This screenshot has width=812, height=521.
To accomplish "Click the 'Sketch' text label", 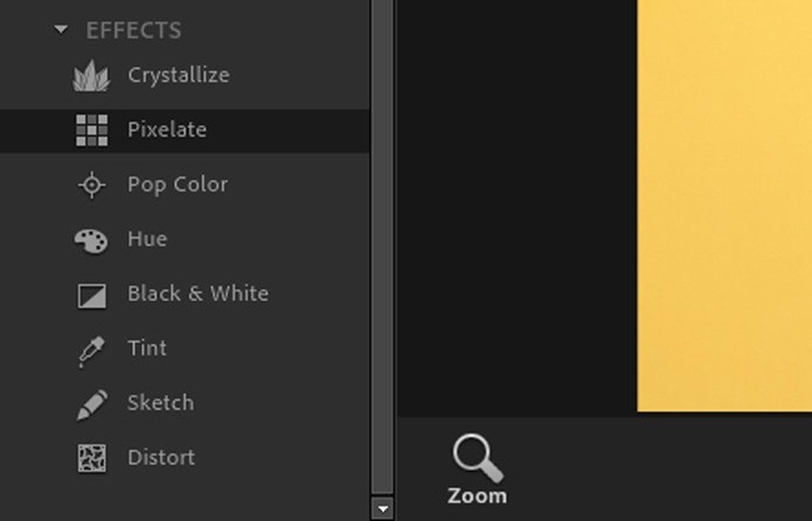I will pos(160,403).
